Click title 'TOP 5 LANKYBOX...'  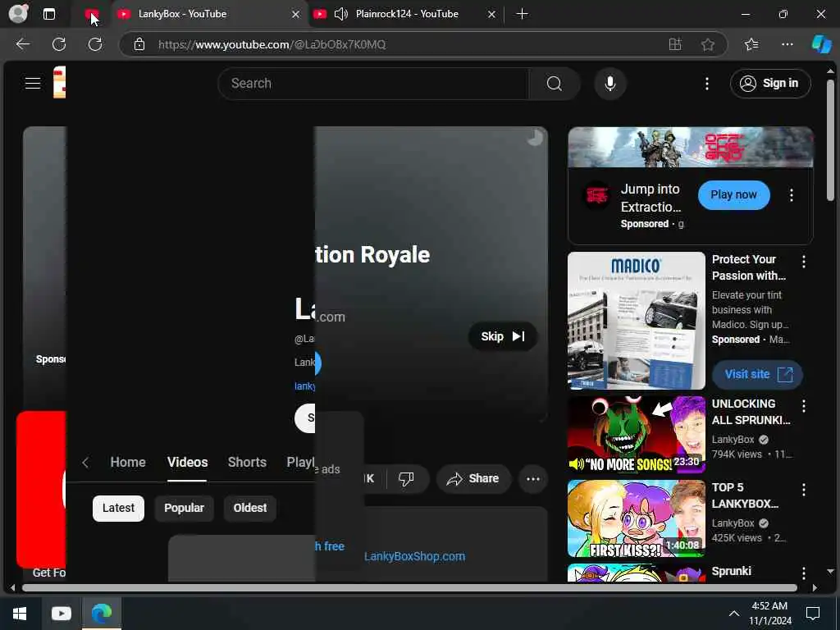tap(745, 495)
